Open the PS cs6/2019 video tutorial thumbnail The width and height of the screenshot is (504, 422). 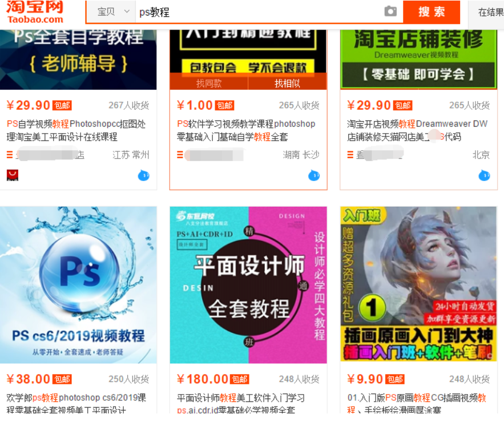[78, 284]
